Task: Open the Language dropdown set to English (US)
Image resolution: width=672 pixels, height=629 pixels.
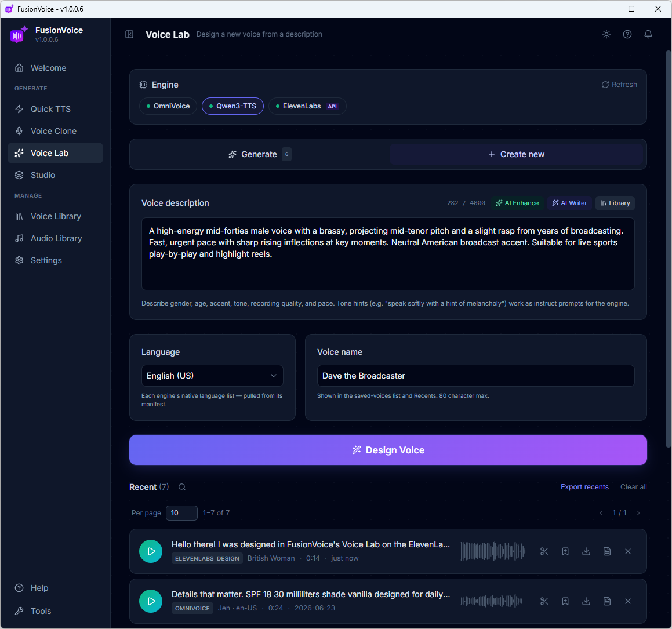Action: coord(212,375)
